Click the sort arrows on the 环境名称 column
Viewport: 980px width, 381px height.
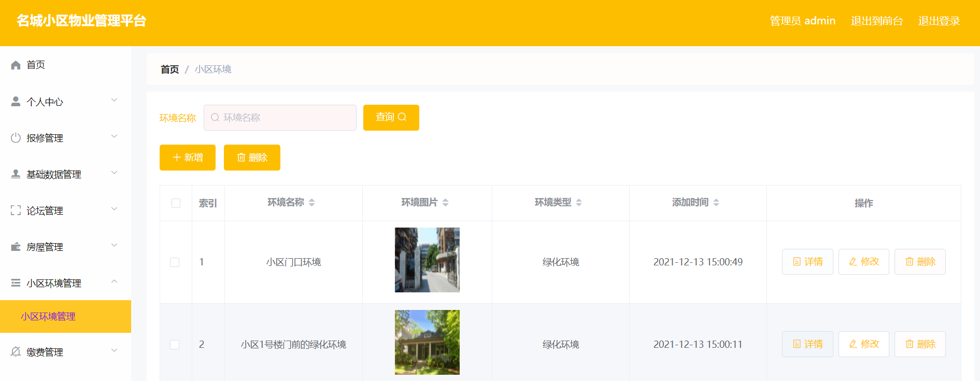point(311,202)
